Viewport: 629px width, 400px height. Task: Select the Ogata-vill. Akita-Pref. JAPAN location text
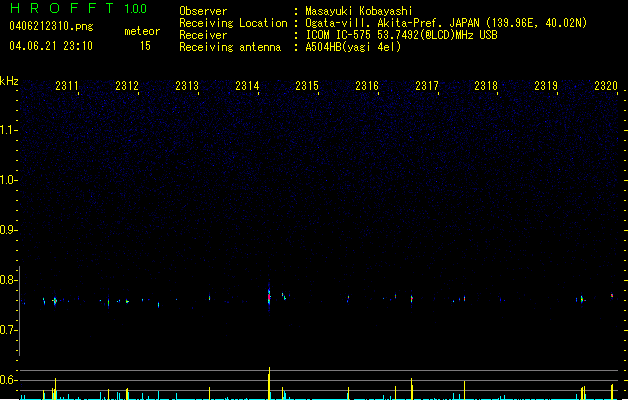[446, 23]
